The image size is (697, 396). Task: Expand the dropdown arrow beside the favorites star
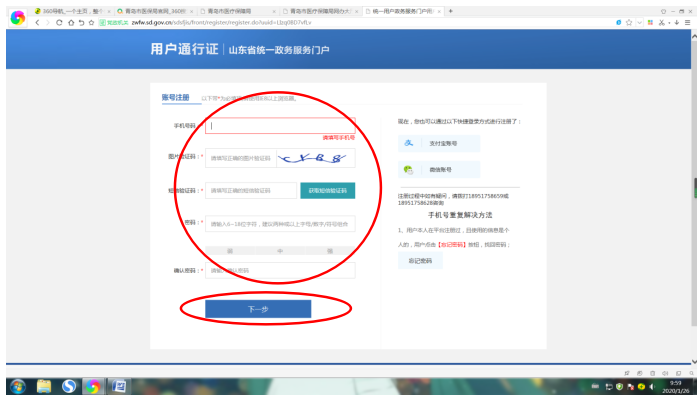[x=639, y=22]
